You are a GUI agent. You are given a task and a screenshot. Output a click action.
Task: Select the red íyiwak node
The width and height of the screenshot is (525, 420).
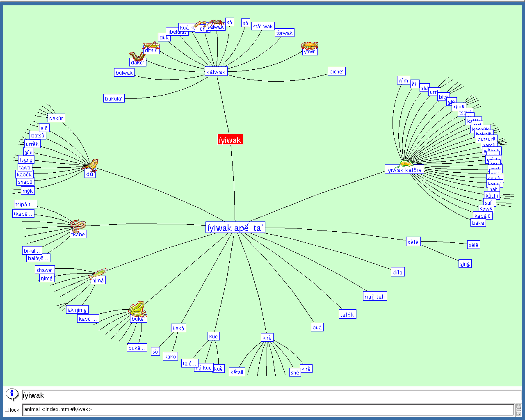(x=230, y=139)
